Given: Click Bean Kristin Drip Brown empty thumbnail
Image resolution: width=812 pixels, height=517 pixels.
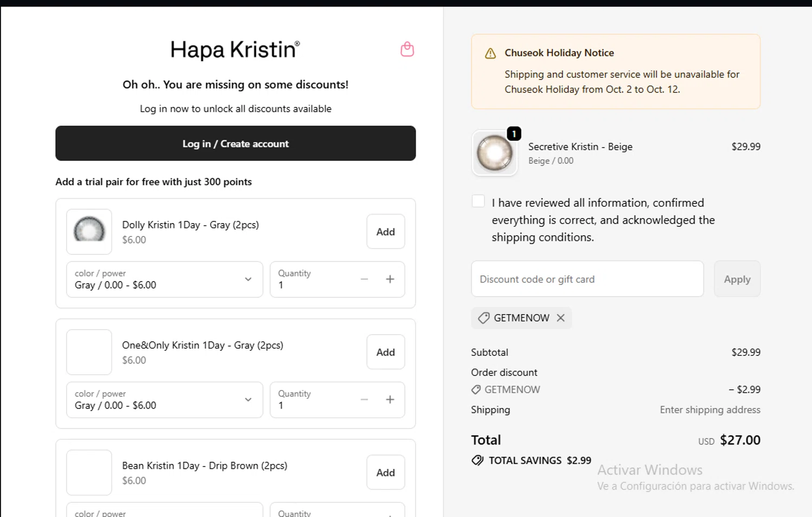Looking at the screenshot, I should tap(89, 473).
